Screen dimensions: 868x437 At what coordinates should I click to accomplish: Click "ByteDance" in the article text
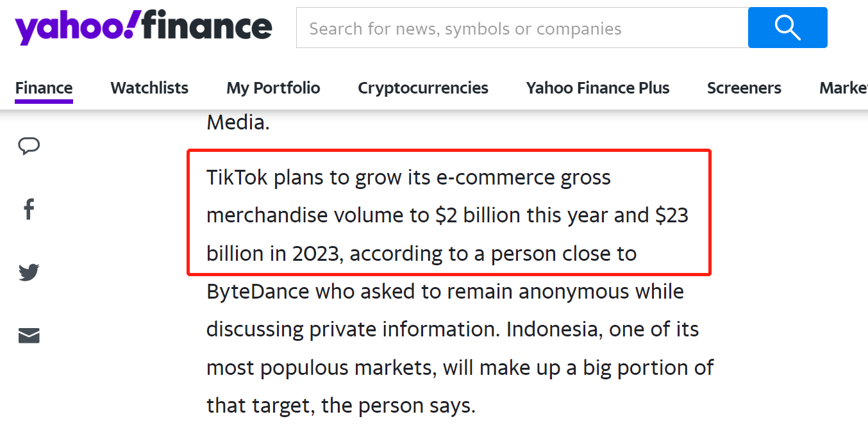258,292
